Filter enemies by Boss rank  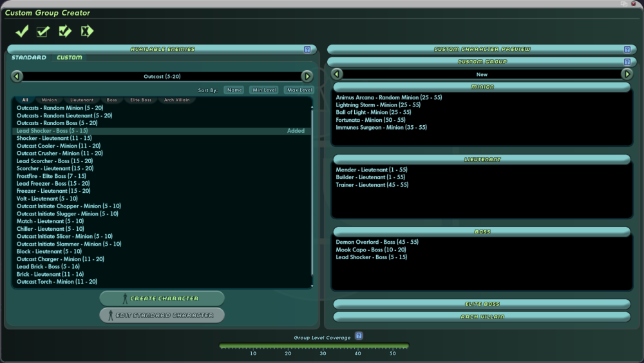pos(111,100)
